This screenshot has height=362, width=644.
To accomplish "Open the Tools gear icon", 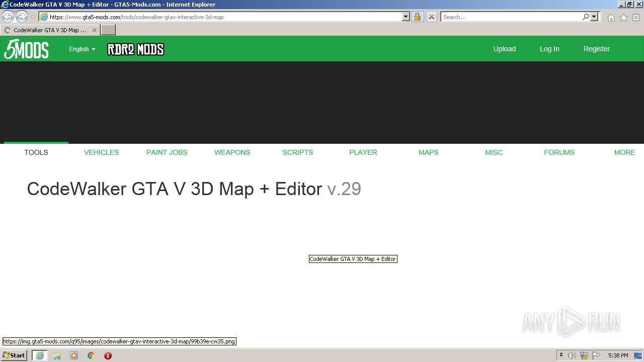I will (636, 18).
